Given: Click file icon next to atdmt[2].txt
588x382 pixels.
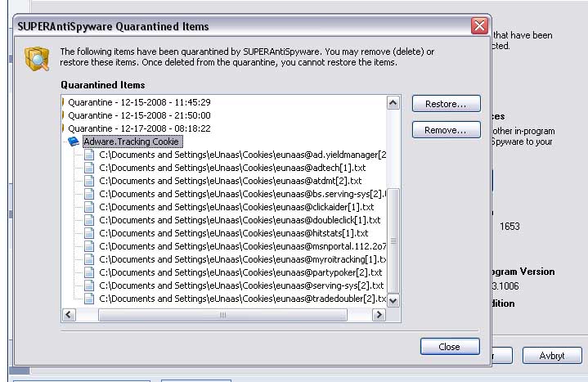Looking at the screenshot, I should (89, 181).
